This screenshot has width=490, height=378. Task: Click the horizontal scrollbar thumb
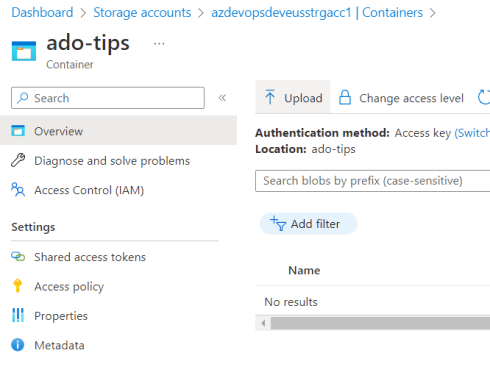click(x=380, y=323)
